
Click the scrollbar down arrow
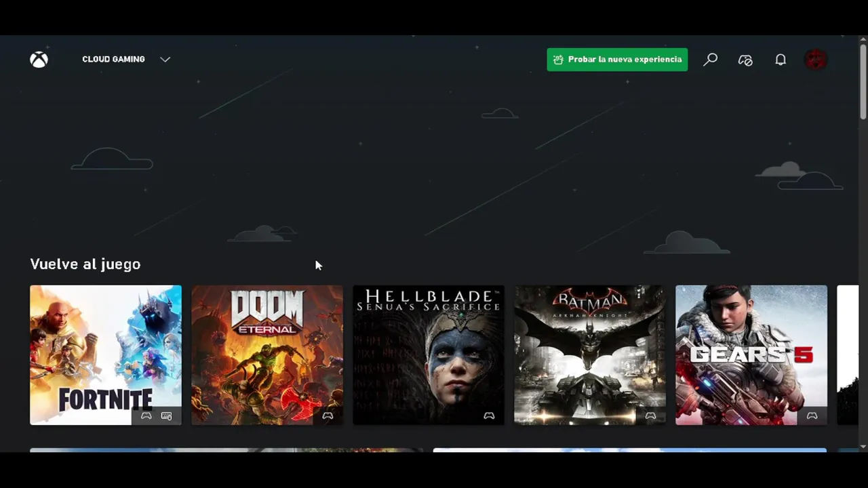[863, 447]
